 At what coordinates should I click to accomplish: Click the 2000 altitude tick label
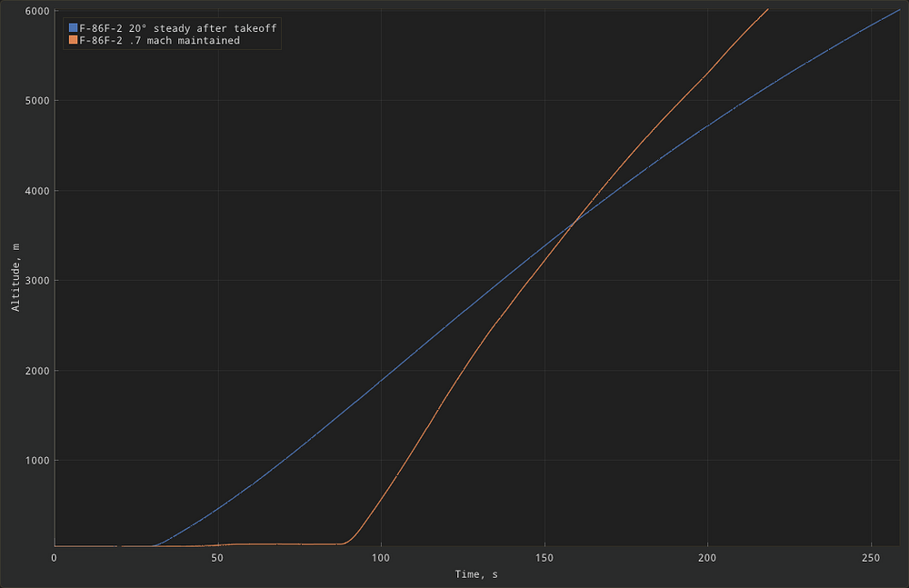[37, 371]
